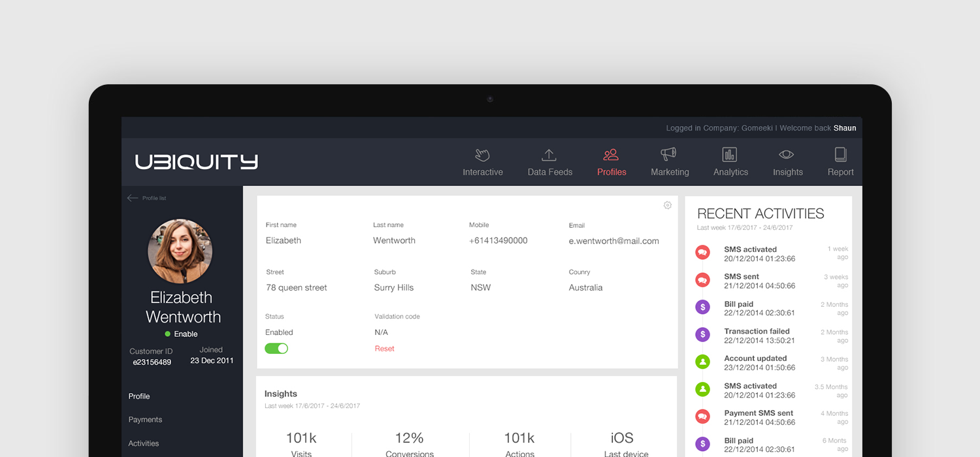Viewport: 980px width, 457px height.
Task: Click the Recent Activities heading
Action: [x=760, y=213]
